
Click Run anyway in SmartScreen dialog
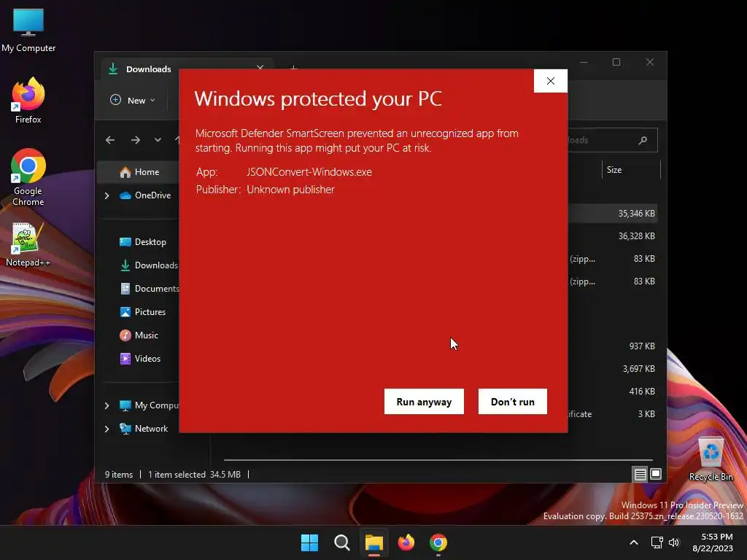pos(424,402)
